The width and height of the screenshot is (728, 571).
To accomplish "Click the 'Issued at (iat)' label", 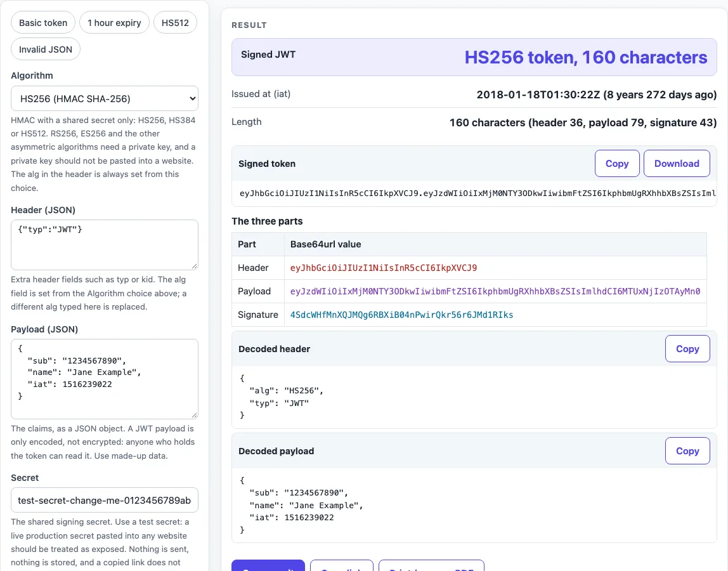I will [x=261, y=94].
